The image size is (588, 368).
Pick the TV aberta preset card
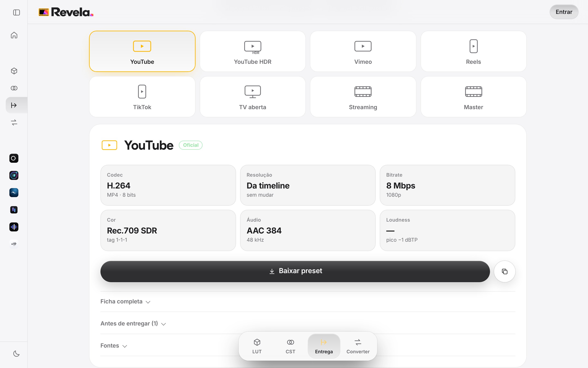[252, 97]
